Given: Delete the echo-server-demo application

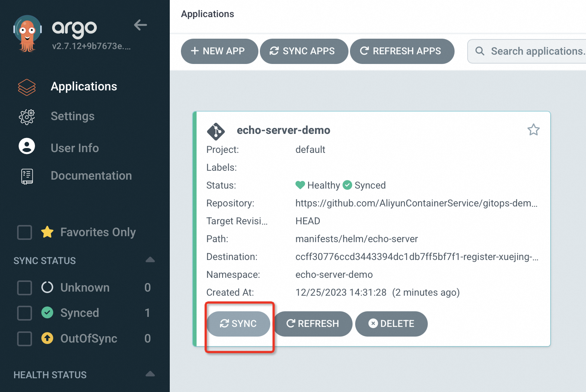Looking at the screenshot, I should [x=391, y=324].
